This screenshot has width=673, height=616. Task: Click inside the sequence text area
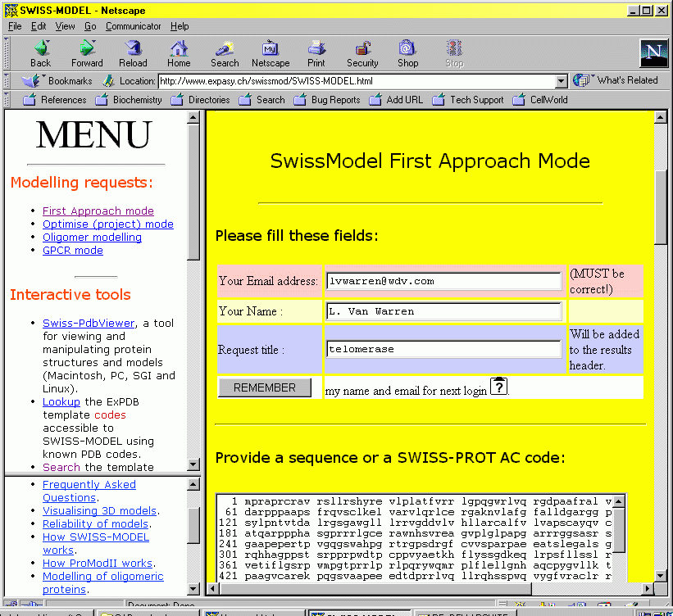(415, 538)
